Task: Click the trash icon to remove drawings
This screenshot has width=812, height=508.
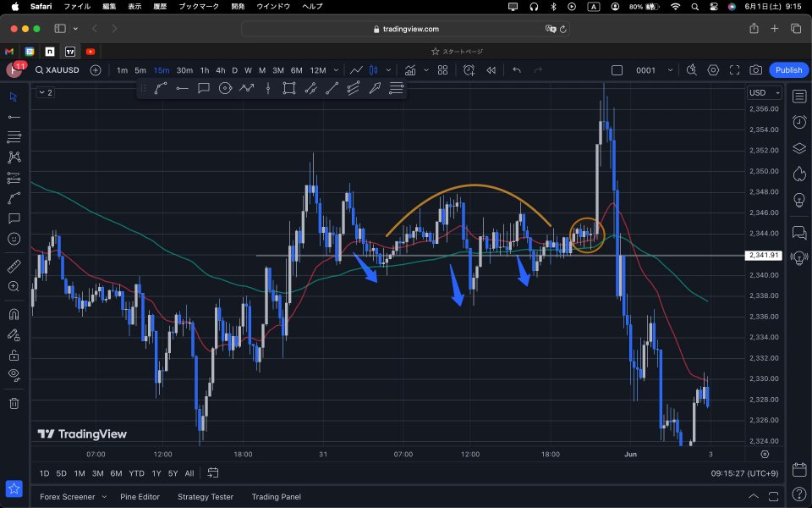Action: [x=14, y=403]
